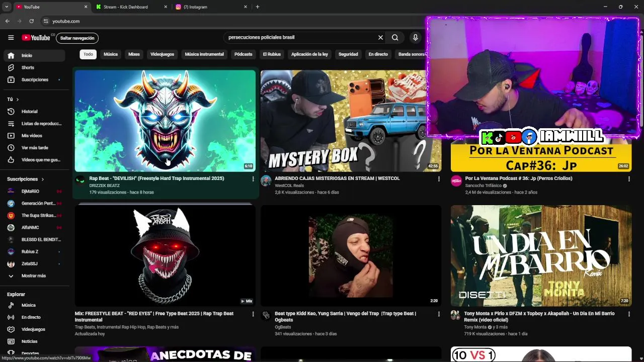Screen dimensions: 644x362
Task: Open Shorts in the sidebar
Action: click(x=34, y=67)
